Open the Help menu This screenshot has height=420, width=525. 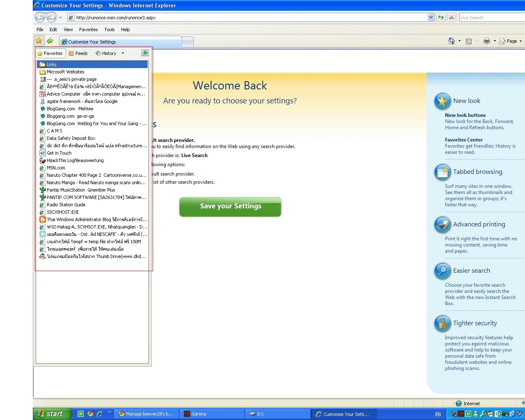point(125,30)
